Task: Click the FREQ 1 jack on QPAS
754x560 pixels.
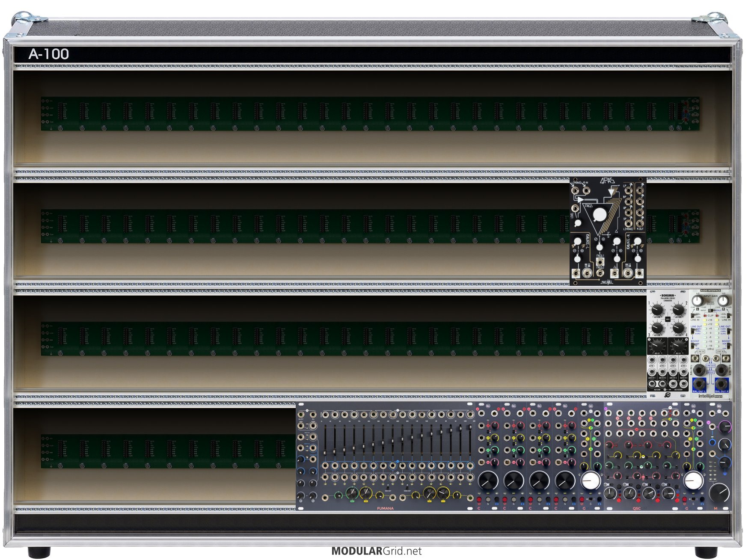Action: click(600, 262)
